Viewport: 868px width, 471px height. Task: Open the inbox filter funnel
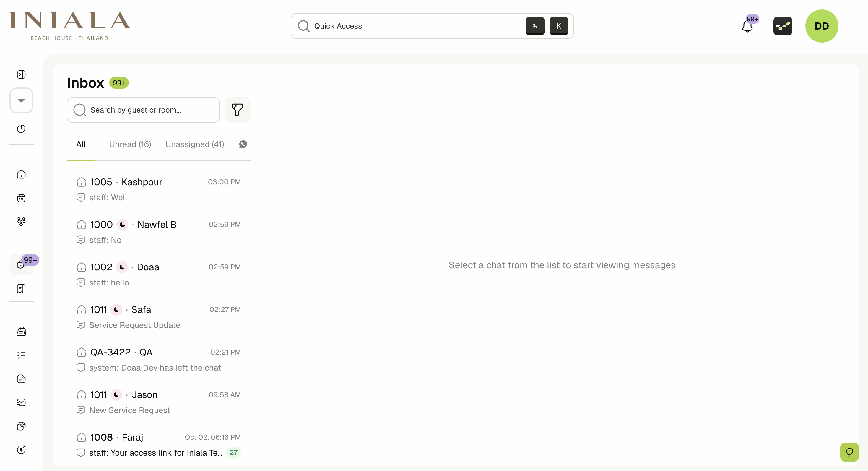coord(237,110)
